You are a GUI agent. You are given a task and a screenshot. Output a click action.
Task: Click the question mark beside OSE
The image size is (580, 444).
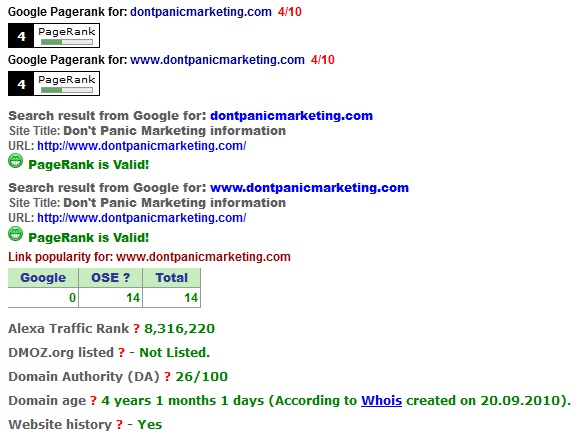pos(127,278)
